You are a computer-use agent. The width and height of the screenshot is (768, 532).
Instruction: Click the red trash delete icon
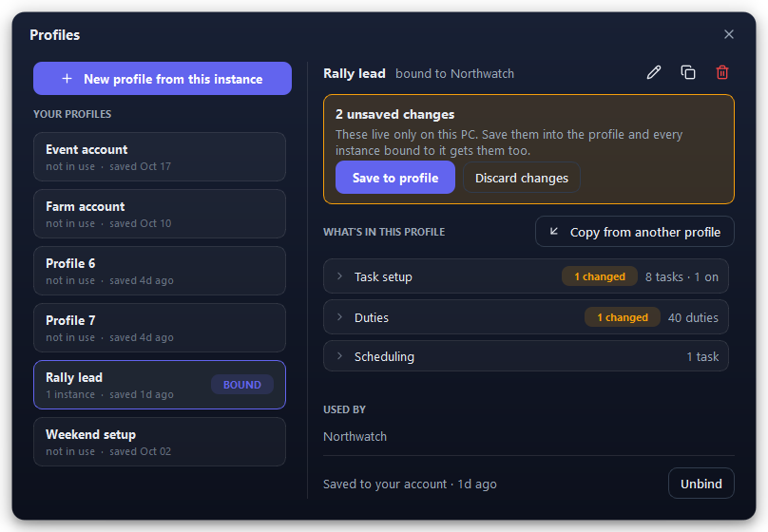pyautogui.click(x=722, y=73)
